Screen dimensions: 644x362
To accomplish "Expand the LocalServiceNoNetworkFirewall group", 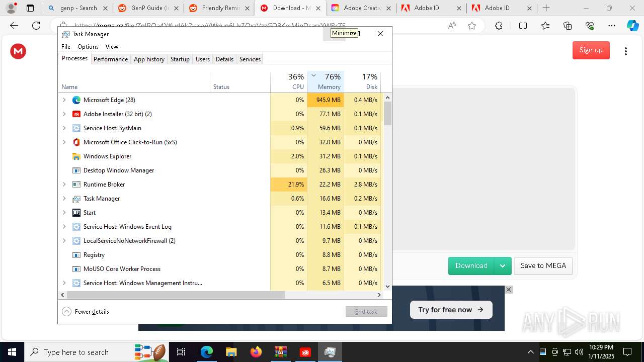I will click(x=64, y=241).
